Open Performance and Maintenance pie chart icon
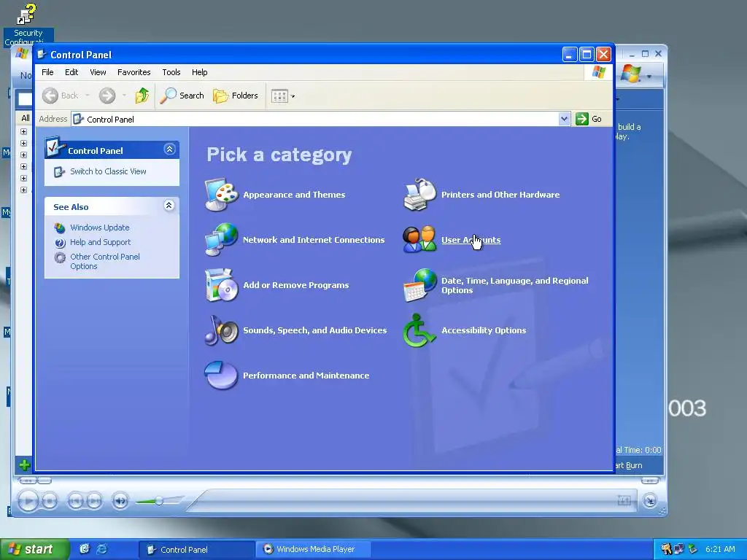The width and height of the screenshot is (747, 560). [x=222, y=376]
